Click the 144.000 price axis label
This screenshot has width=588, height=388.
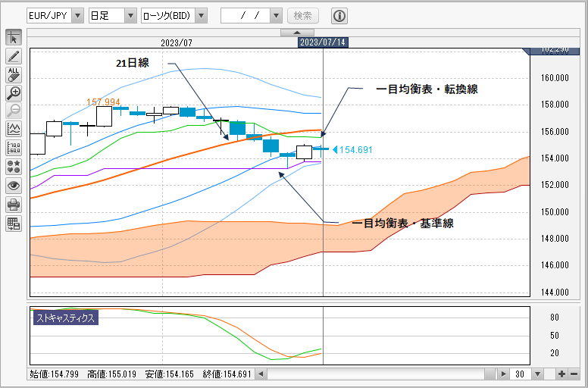click(555, 293)
